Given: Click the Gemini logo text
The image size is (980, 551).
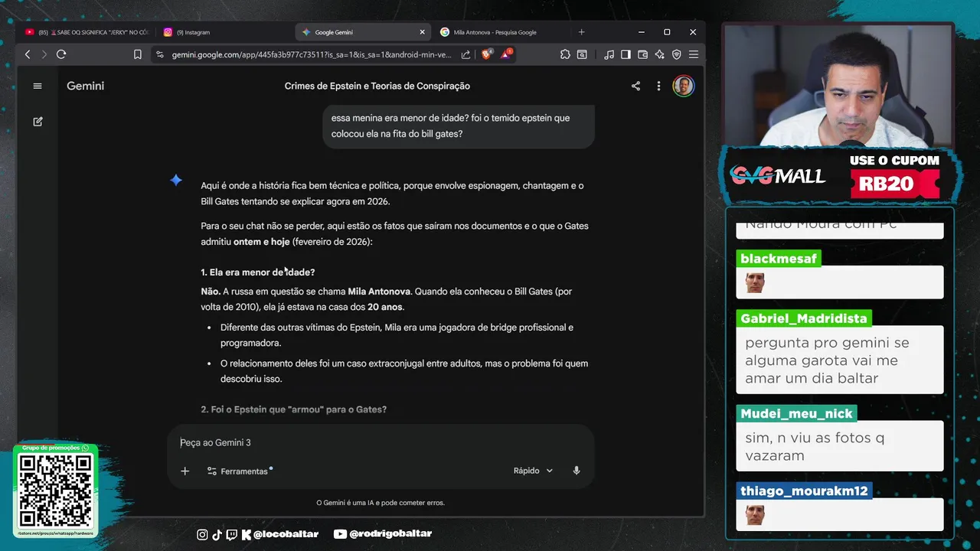Looking at the screenshot, I should pos(85,86).
